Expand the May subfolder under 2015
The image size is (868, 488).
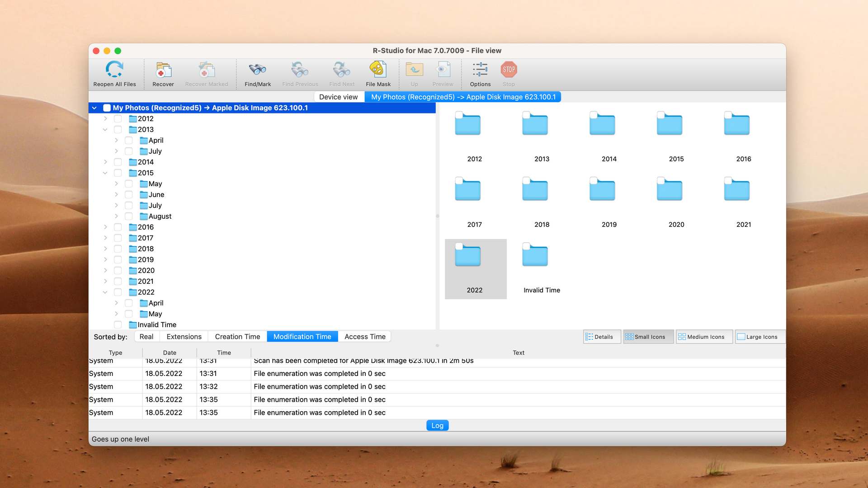[116, 183]
